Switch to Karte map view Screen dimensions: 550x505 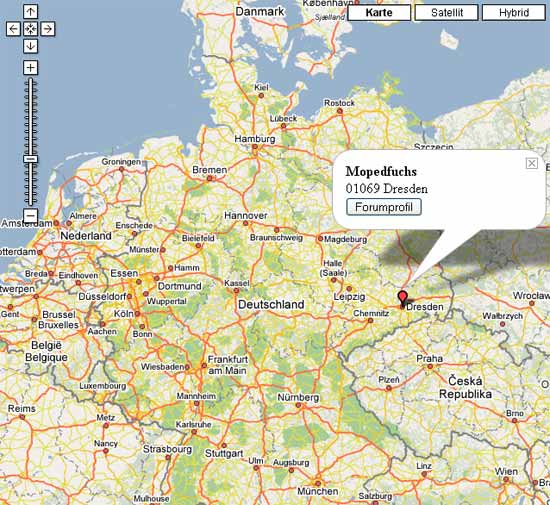click(379, 13)
